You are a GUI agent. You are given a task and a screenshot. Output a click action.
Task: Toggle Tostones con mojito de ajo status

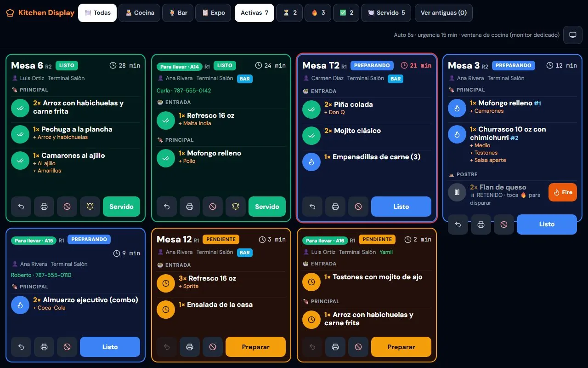tap(311, 282)
